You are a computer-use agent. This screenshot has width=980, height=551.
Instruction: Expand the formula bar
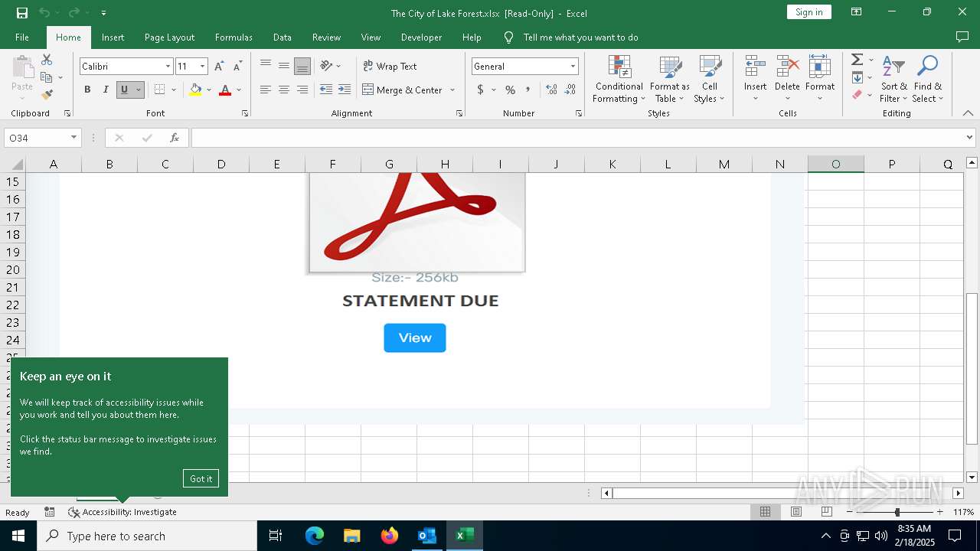tap(970, 138)
